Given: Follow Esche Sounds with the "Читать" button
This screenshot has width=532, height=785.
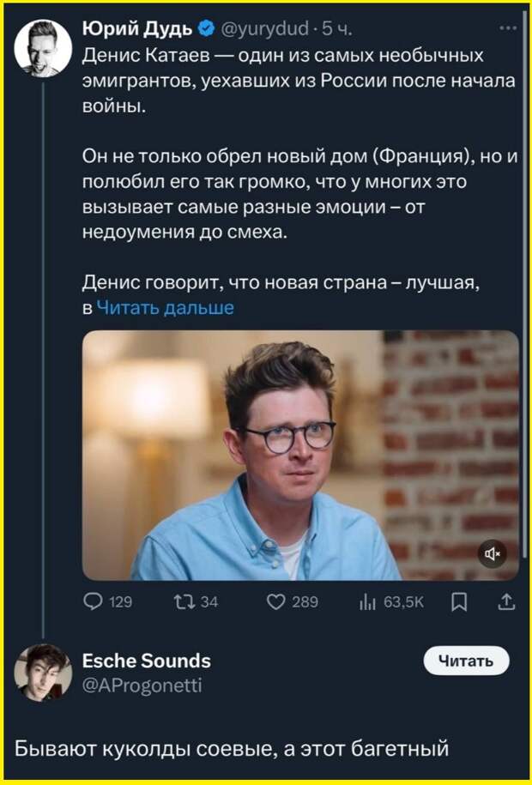Looking at the screenshot, I should [467, 661].
